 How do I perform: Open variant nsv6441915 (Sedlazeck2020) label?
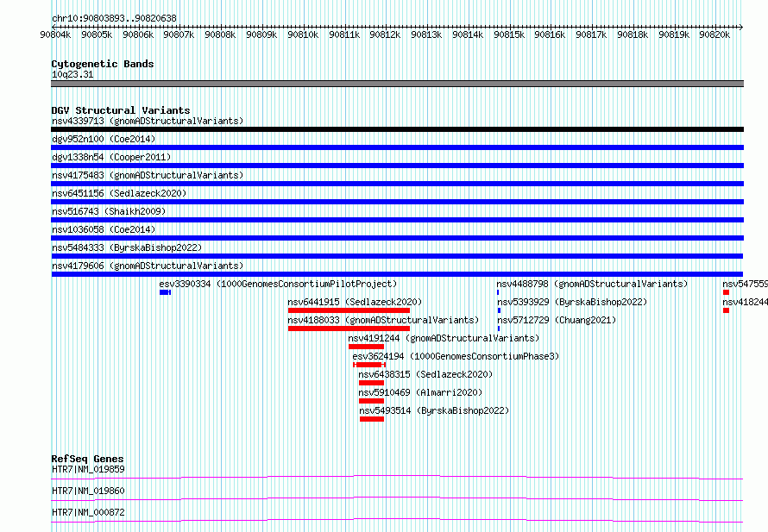[355, 302]
